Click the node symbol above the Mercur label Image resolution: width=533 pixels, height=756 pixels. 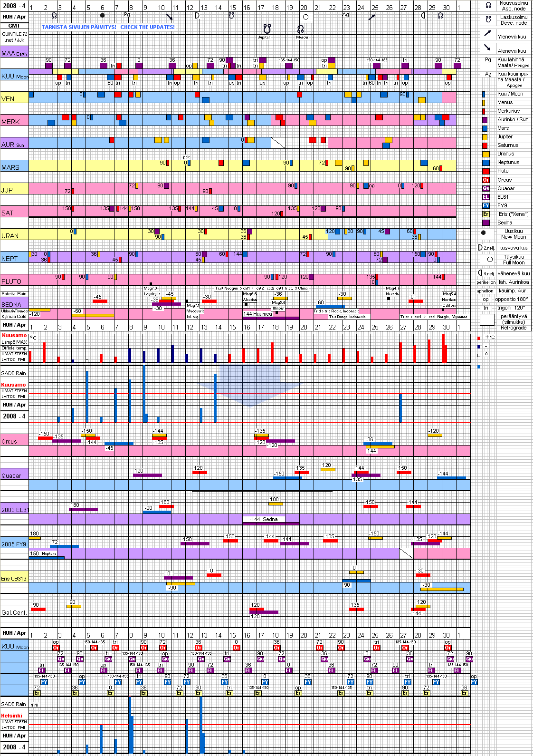[x=300, y=29]
